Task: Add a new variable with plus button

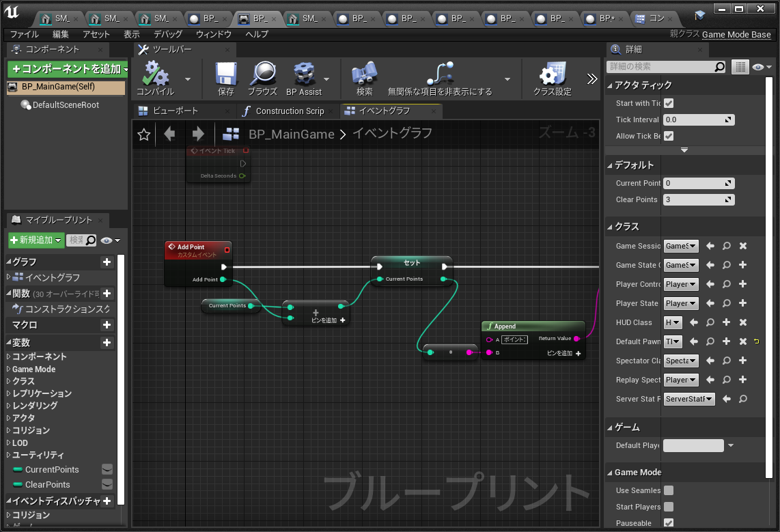Action: 107,343
